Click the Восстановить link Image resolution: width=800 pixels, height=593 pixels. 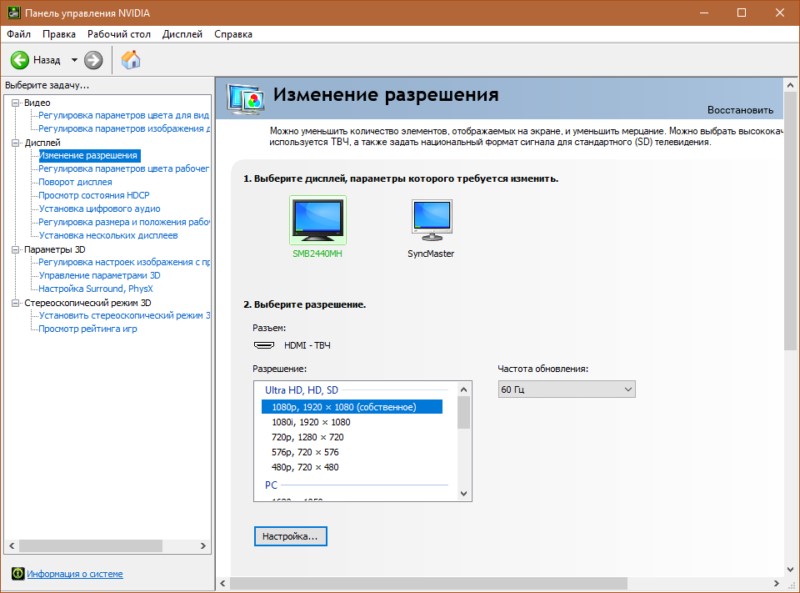click(740, 110)
